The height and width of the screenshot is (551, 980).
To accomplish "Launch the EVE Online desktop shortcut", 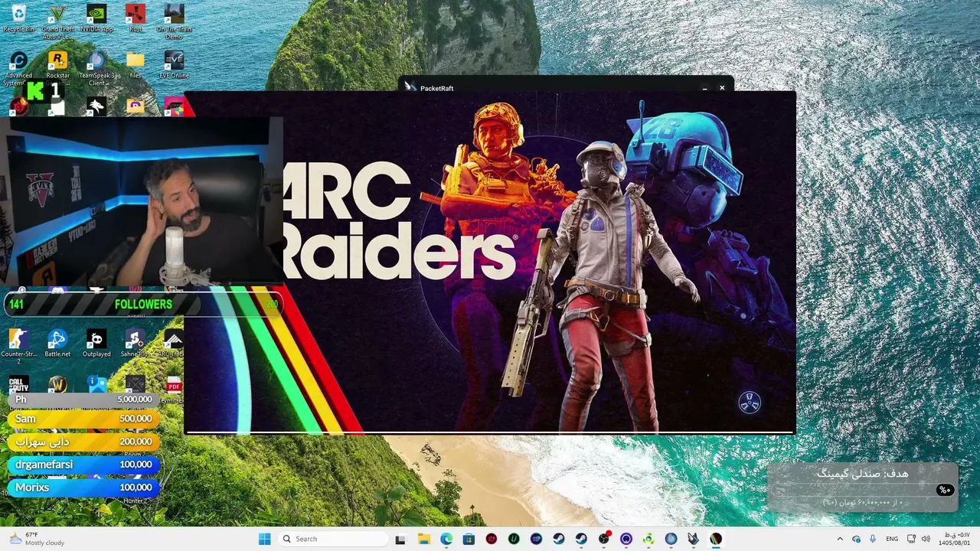I will tap(174, 65).
